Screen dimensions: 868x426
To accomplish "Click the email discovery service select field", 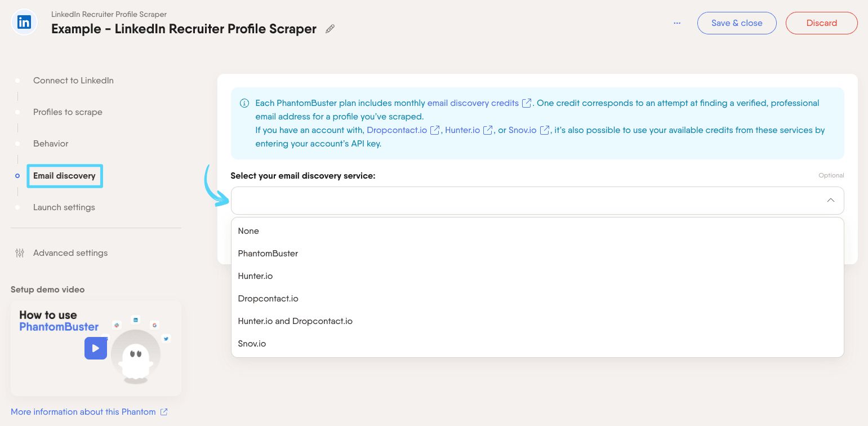I will pos(537,201).
